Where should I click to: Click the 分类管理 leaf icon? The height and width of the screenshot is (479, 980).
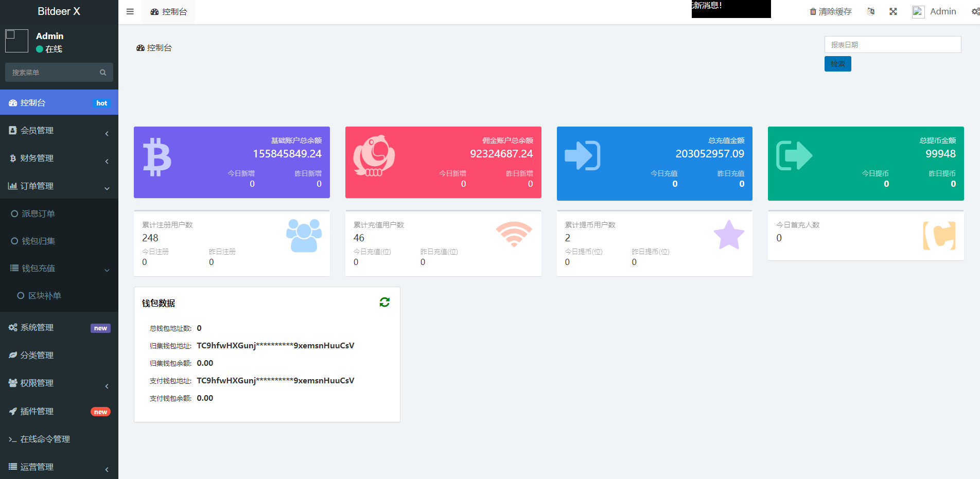pos(13,355)
